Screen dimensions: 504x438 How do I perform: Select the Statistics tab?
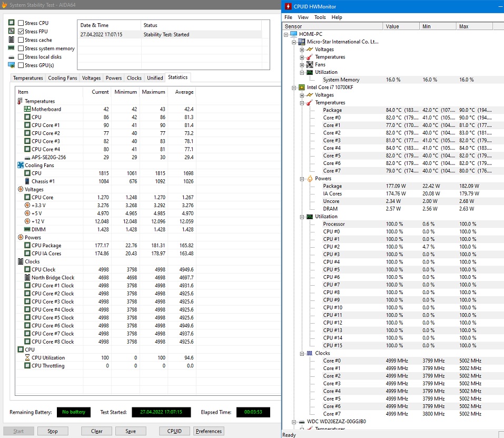coord(178,77)
